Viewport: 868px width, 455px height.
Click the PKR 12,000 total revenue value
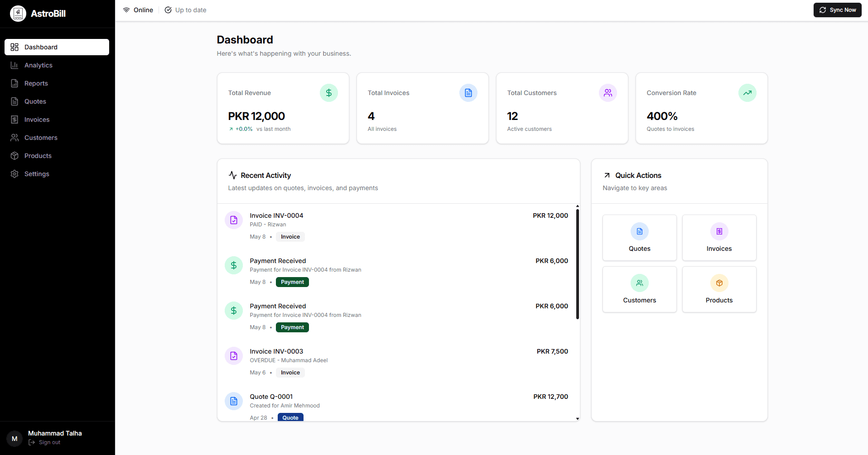(x=256, y=116)
